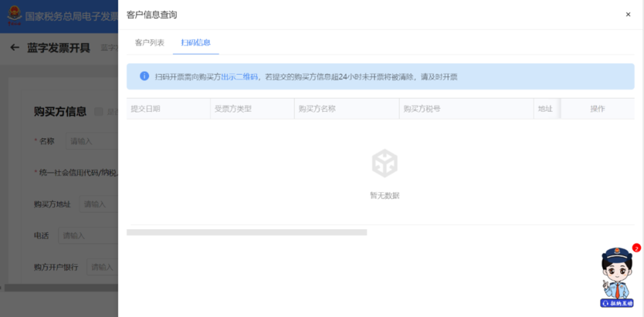Open the 出示二维码 link
Image resolution: width=644 pixels, height=317 pixels.
click(x=239, y=77)
